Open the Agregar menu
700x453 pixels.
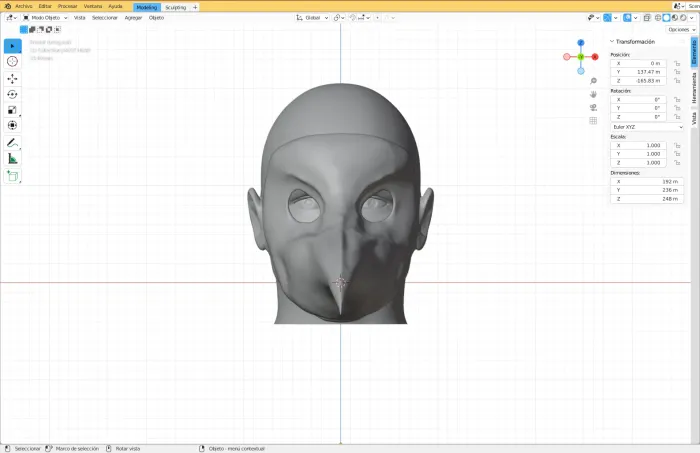(133, 18)
